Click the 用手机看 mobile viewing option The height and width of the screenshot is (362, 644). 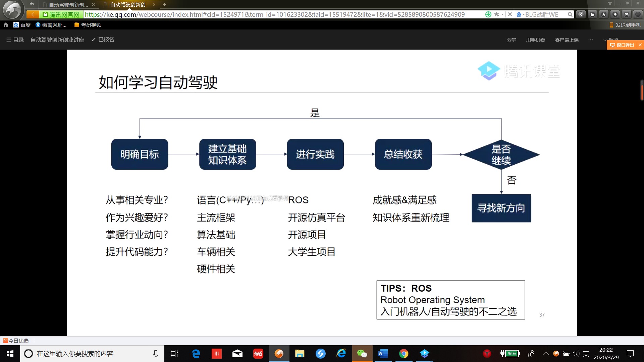(x=535, y=40)
